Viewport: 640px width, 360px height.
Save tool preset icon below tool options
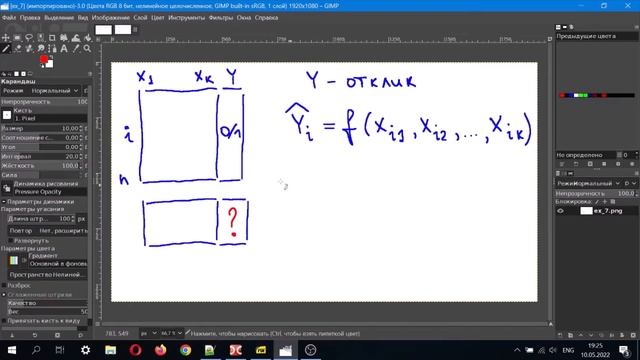pyautogui.click(x=12, y=335)
